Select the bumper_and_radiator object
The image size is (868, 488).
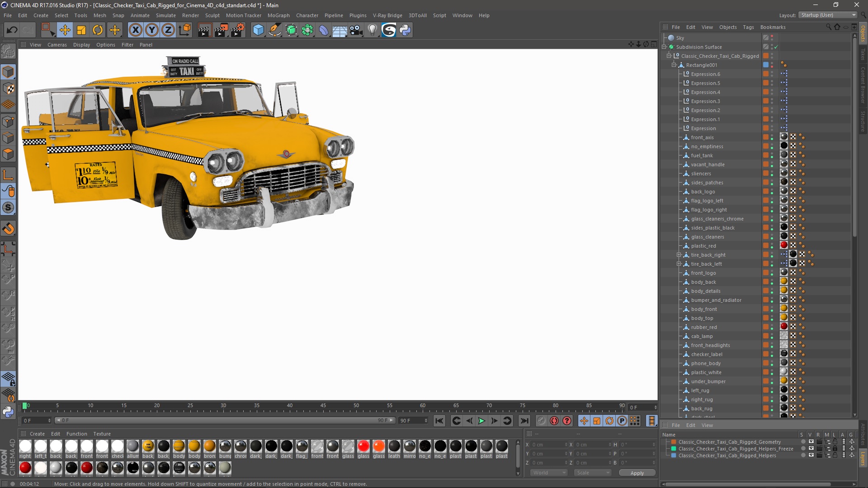[716, 300]
